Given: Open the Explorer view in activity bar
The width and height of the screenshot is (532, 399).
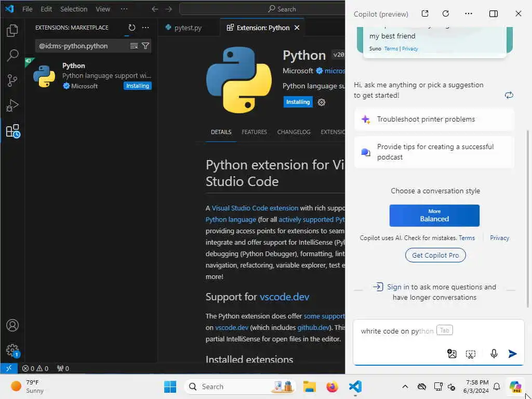Looking at the screenshot, I should (x=12, y=31).
